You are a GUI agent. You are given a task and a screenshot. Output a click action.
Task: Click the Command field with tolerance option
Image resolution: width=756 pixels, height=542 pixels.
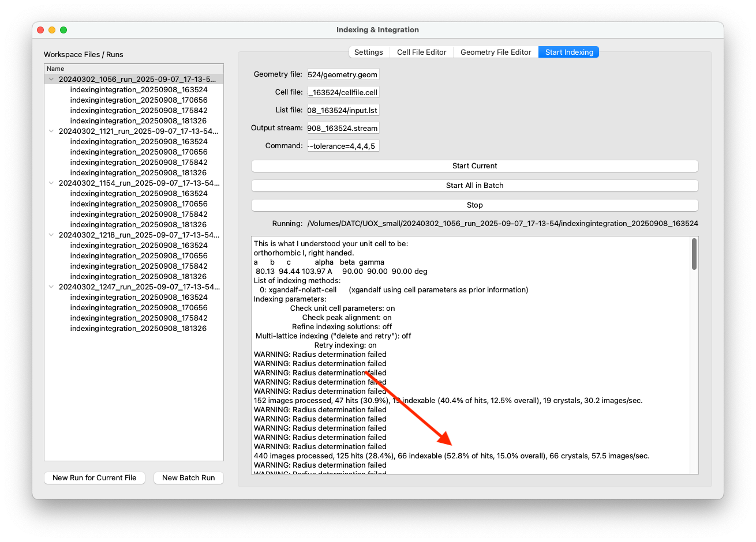(x=343, y=146)
